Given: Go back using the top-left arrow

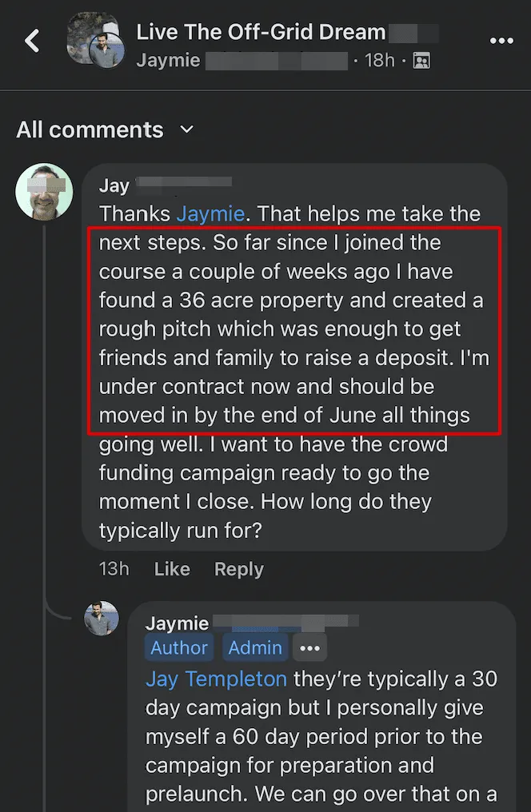Looking at the screenshot, I should (32, 41).
